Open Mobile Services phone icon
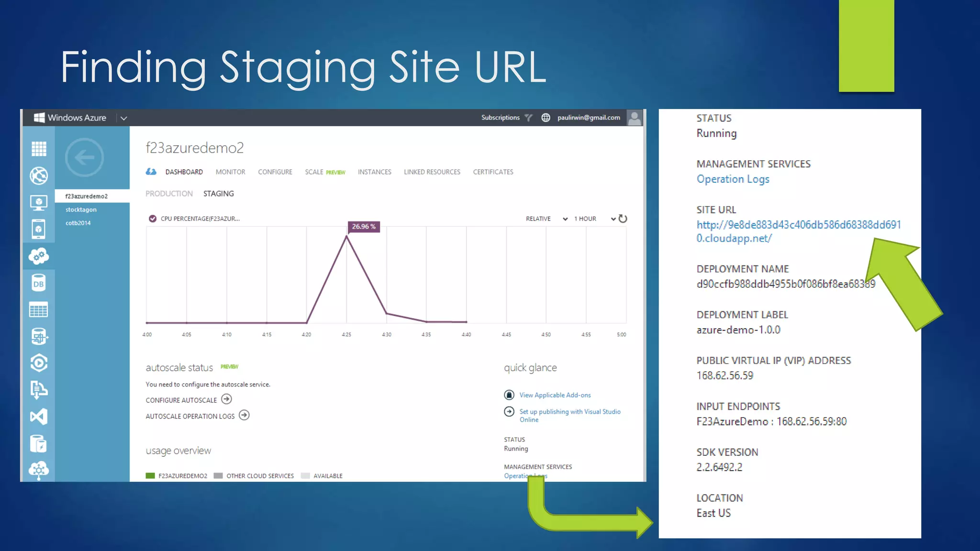Image resolution: width=980 pixels, height=551 pixels. 39,229
